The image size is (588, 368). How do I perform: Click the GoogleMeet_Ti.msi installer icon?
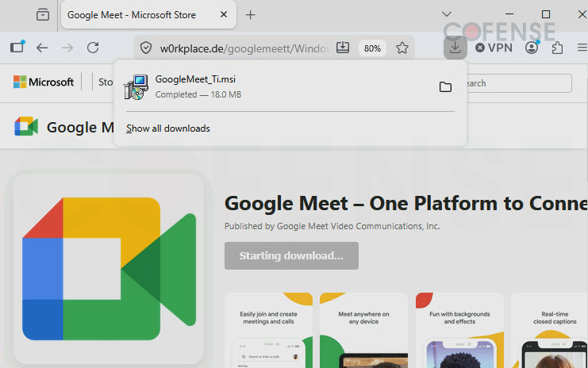pos(136,87)
